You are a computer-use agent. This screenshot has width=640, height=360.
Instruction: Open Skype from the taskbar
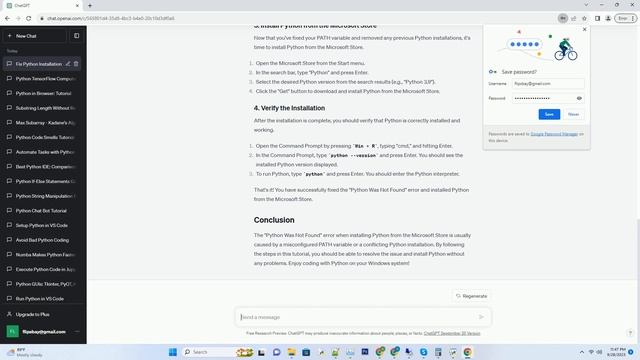click(x=423, y=352)
